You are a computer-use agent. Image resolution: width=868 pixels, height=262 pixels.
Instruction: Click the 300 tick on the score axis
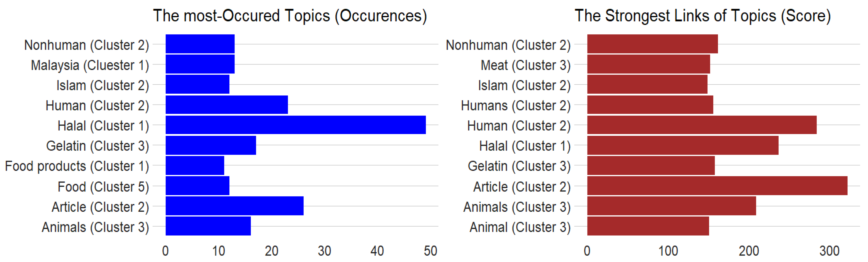click(829, 251)
